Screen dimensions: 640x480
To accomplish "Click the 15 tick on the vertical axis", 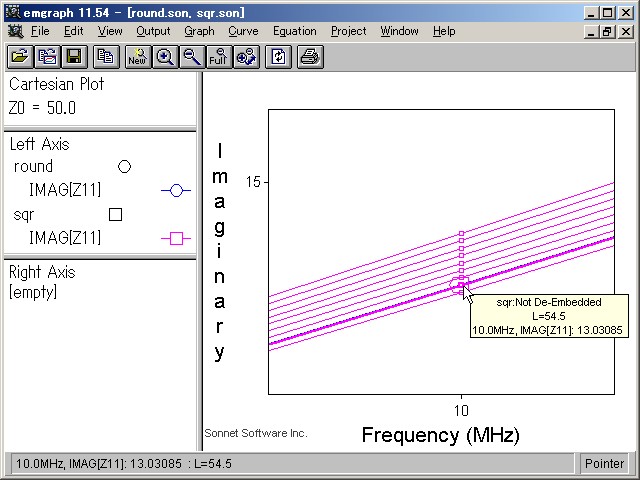I will click(x=253, y=182).
